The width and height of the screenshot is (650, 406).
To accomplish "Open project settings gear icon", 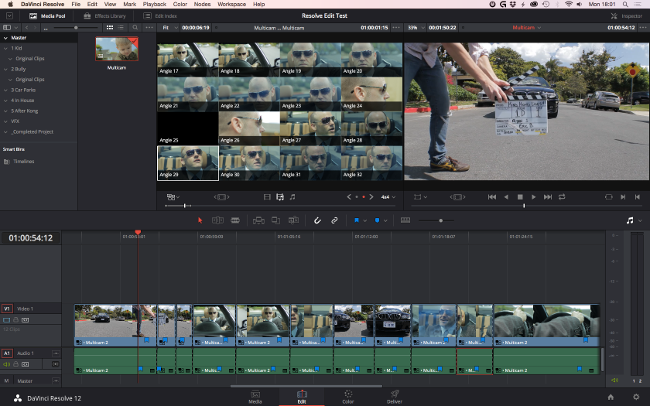I will click(x=636, y=397).
